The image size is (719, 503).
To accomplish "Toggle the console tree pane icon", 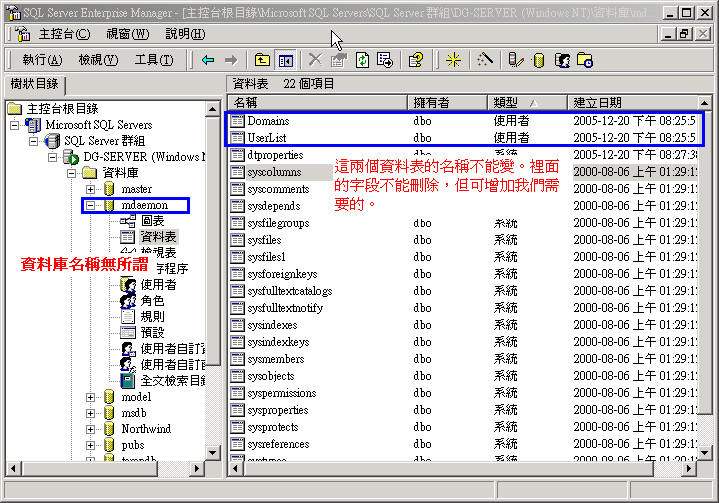I will pos(286,60).
